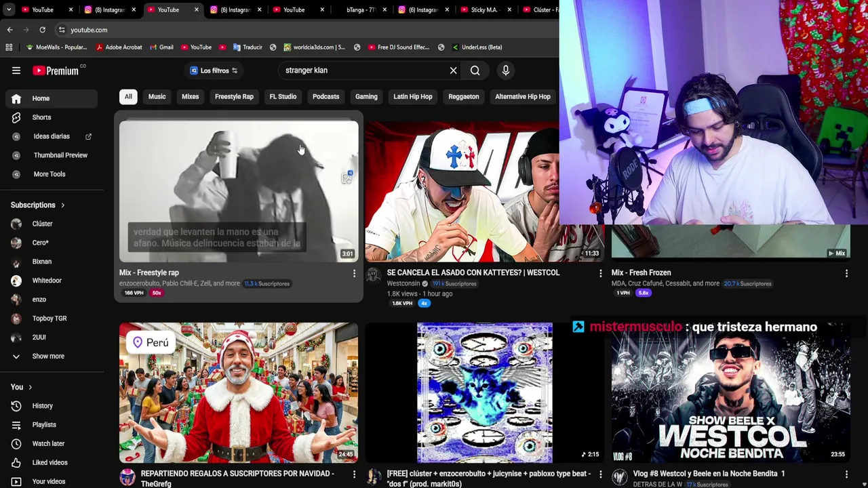This screenshot has height=488, width=868.
Task: Open the browser apps grid icon
Action: [x=9, y=47]
